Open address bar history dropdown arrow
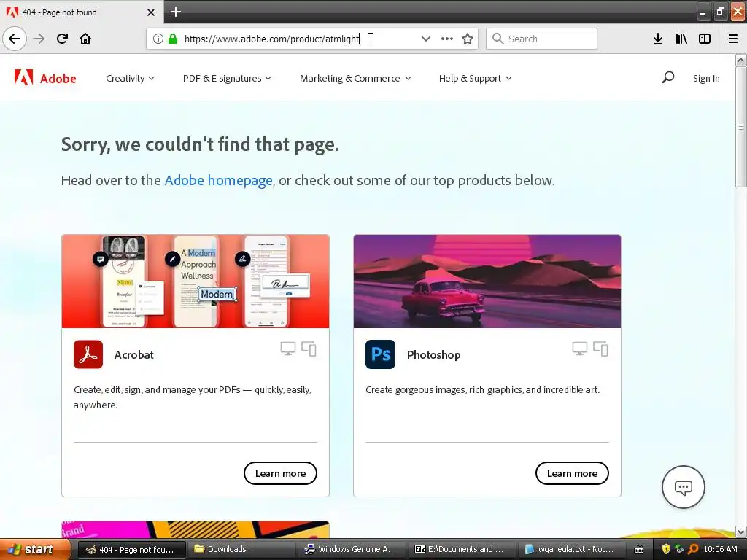Screen dimensions: 747x560 click(425, 39)
